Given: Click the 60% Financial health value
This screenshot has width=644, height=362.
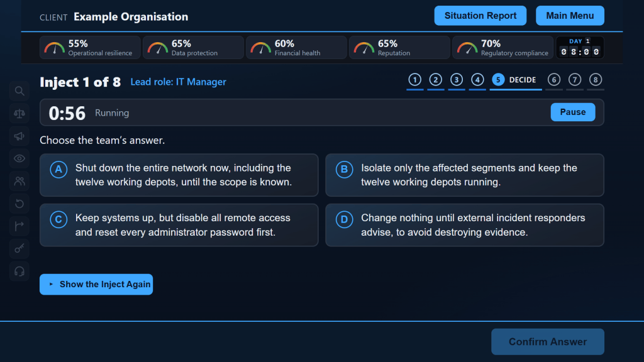Looking at the screenshot, I should [284, 43].
